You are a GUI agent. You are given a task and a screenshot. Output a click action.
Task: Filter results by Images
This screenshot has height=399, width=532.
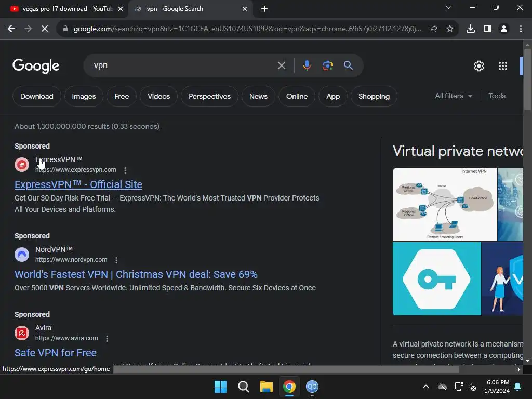click(84, 96)
